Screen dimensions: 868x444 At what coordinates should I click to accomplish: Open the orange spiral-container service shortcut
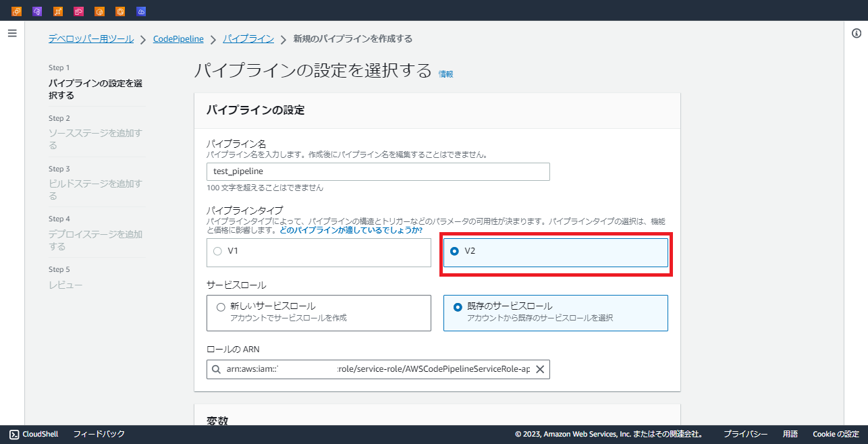click(100, 11)
